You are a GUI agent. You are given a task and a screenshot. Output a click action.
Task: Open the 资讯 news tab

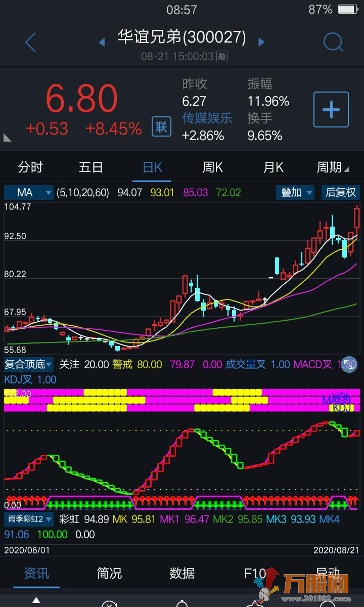coord(36,573)
